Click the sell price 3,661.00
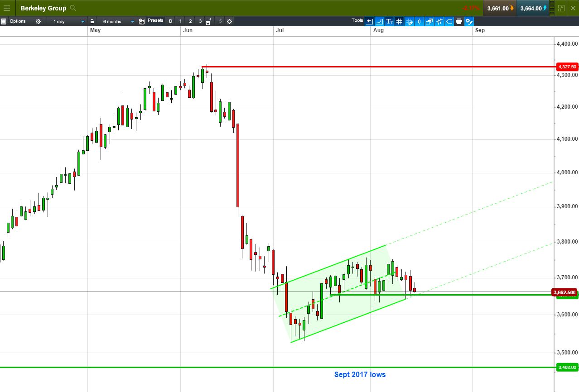Image resolution: width=579 pixels, height=392 pixels. point(500,8)
